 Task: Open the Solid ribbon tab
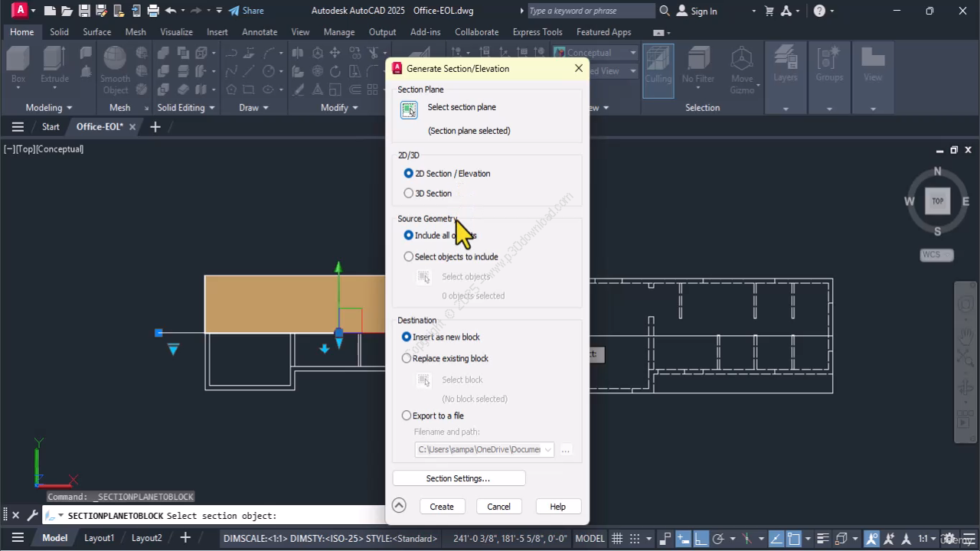point(59,32)
